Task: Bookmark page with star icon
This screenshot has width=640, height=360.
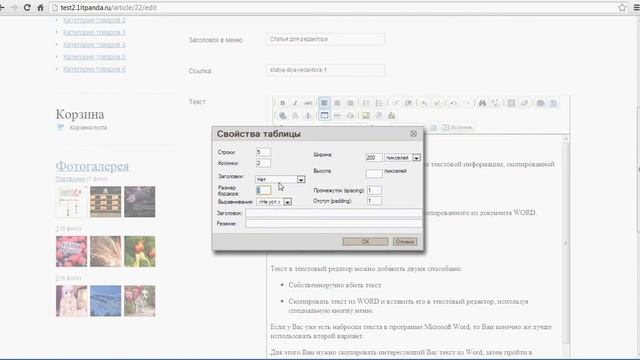Action: point(622,7)
